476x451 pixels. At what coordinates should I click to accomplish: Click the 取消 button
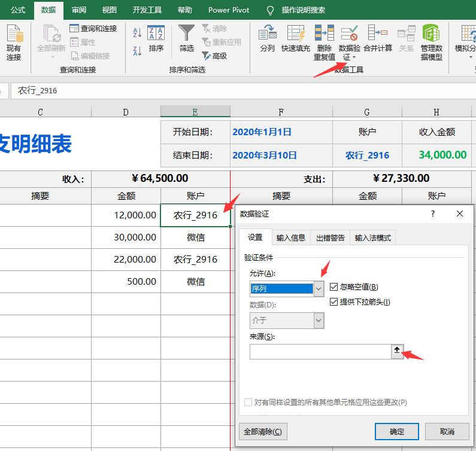[447, 431]
